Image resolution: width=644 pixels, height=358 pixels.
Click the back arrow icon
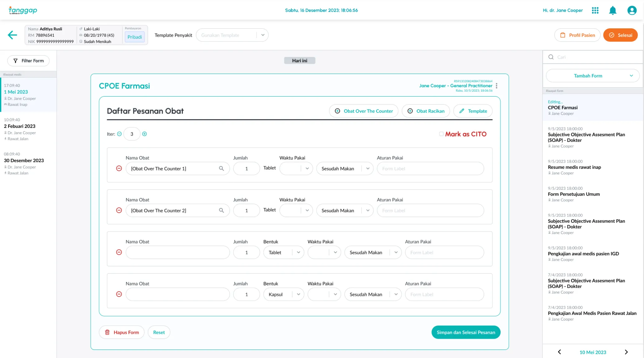(12, 35)
